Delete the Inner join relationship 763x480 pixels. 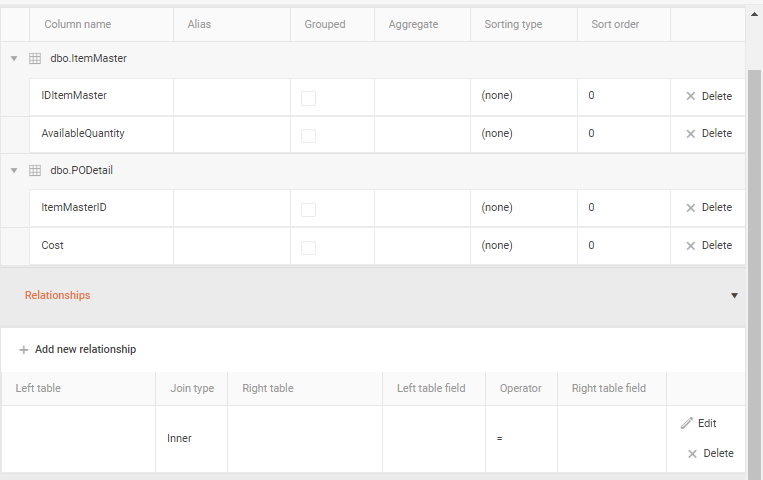coord(710,453)
